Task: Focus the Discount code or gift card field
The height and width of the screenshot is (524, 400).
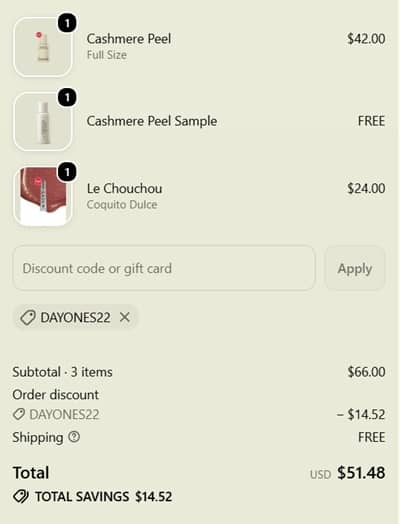Action: tap(164, 268)
